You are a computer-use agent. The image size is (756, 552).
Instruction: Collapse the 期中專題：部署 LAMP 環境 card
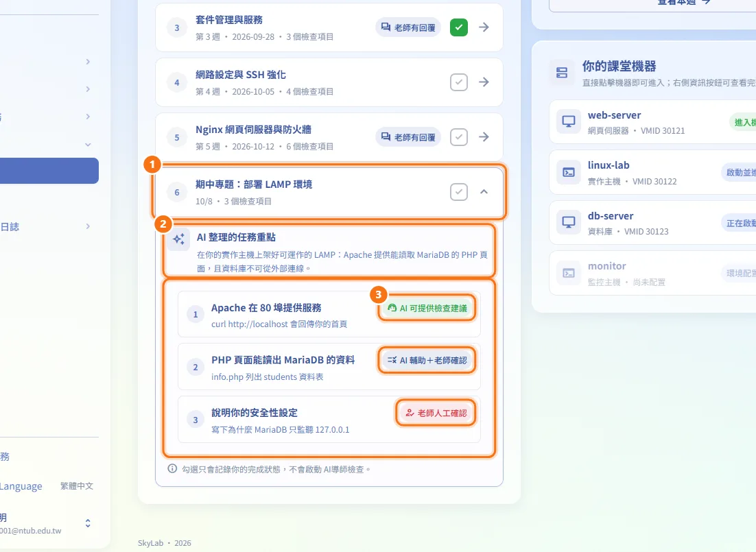[x=484, y=192]
